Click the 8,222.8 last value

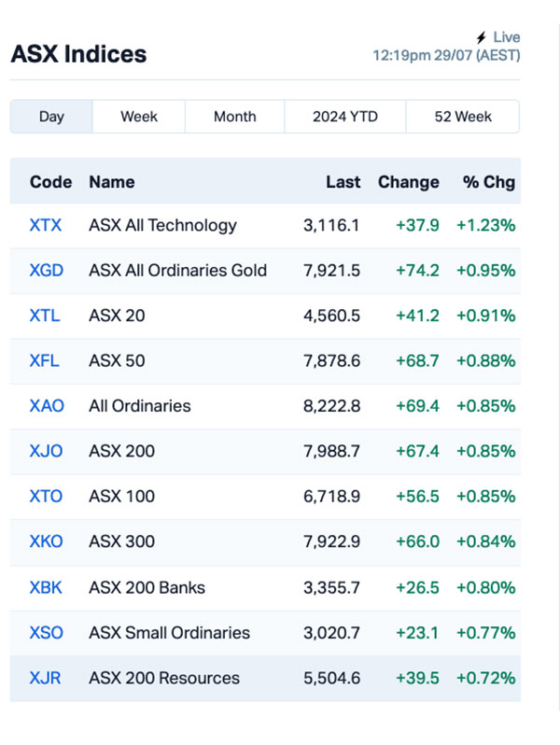click(x=332, y=406)
